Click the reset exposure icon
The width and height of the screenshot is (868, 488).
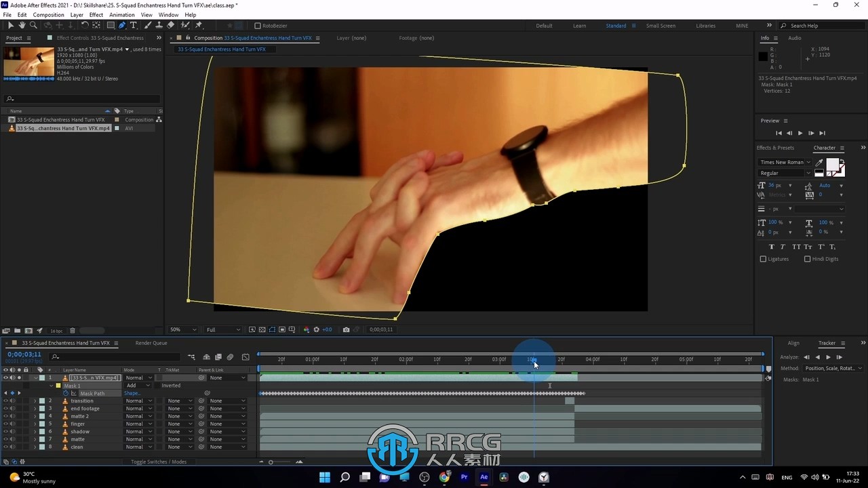click(x=316, y=329)
